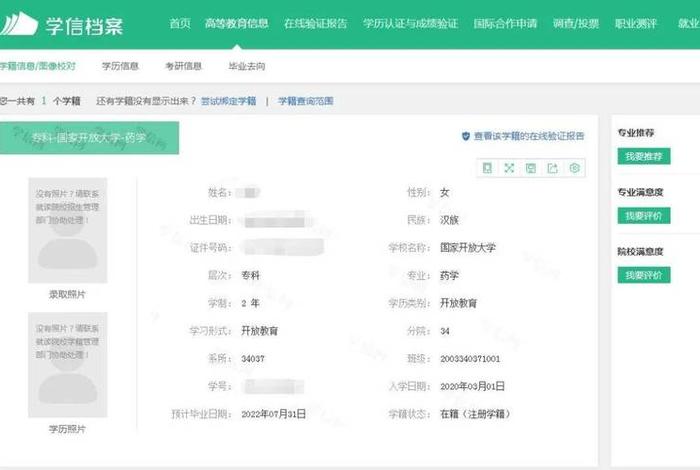Click the 专业满意度 sidebar heading
Viewport: 700px width, 470px height.
(x=641, y=192)
